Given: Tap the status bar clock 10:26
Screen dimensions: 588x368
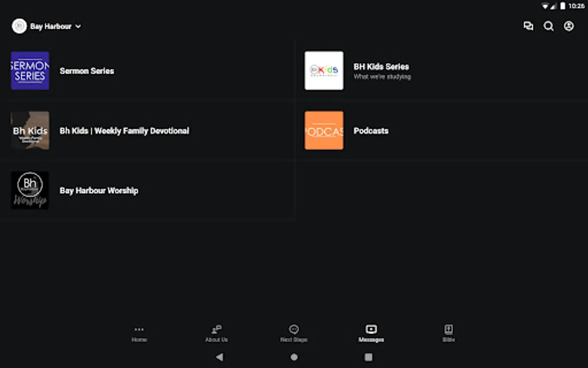Looking at the screenshot, I should pos(576,6).
